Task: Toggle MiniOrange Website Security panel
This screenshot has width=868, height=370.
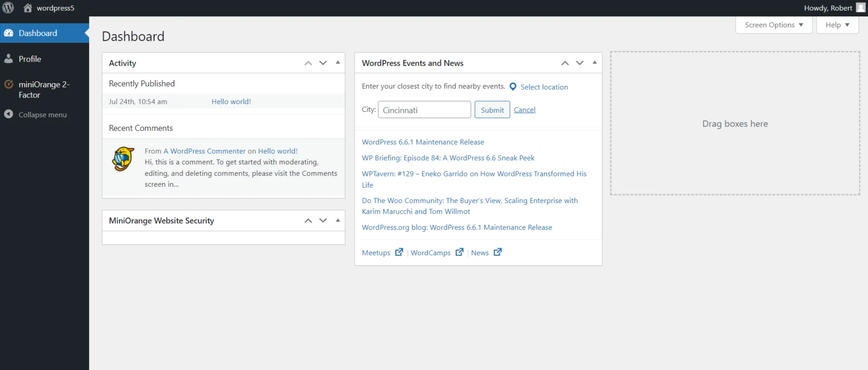Action: pos(337,220)
